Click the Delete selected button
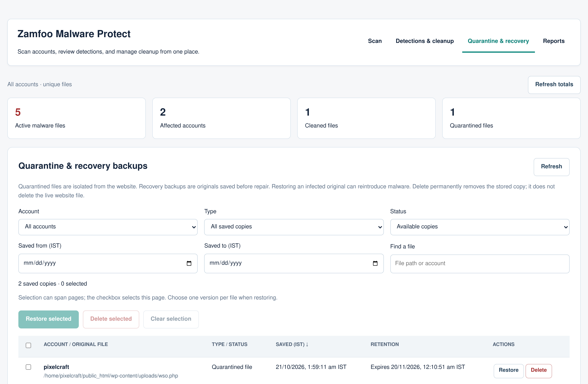 pos(111,319)
